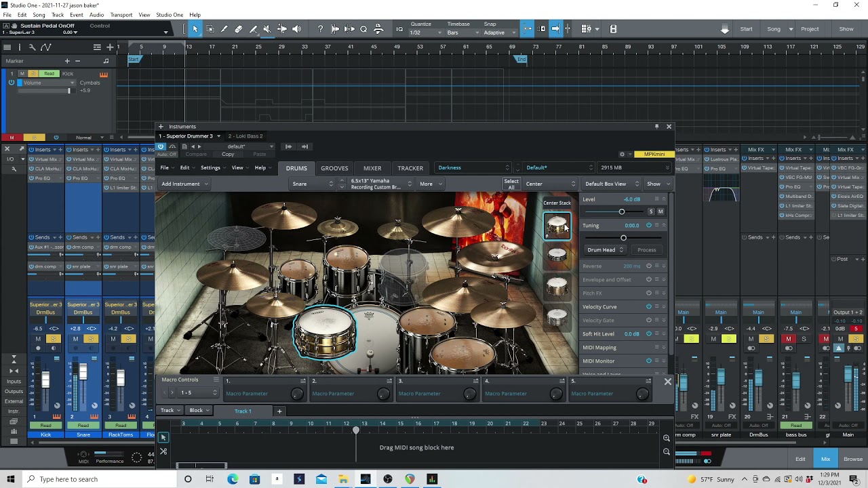Select the Arrow tool in toolbar
Screen dimensions: 868x488
(195, 28)
